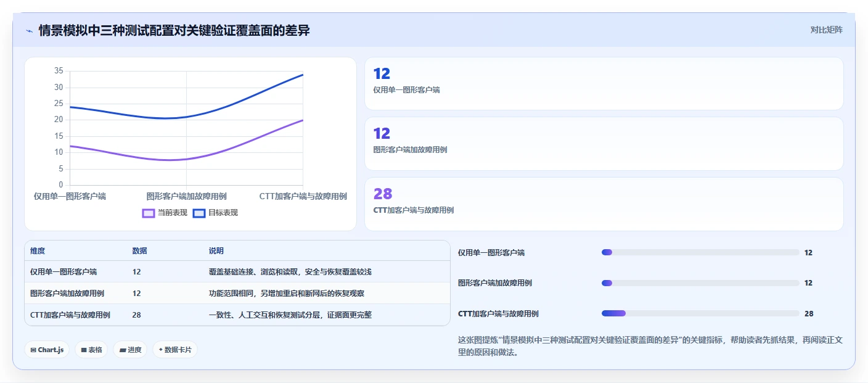This screenshot has width=868, height=383.
Task: Click the table icon in 表格 chip
Action: (84, 350)
